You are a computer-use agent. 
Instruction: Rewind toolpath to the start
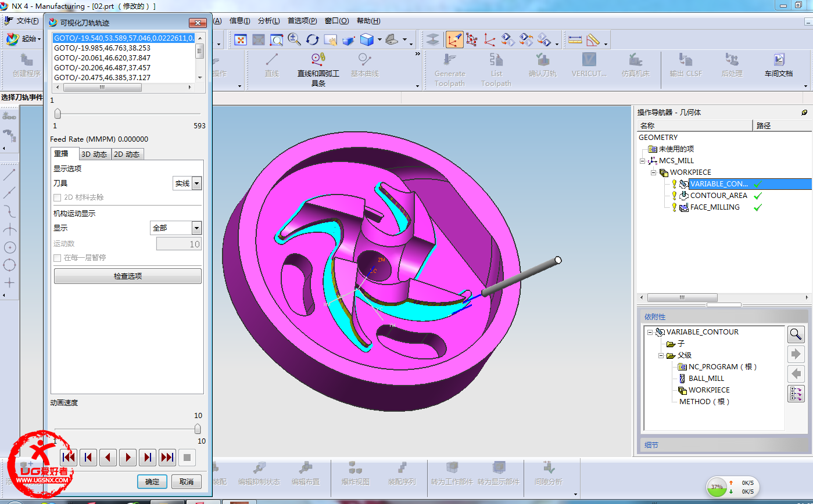pos(69,458)
